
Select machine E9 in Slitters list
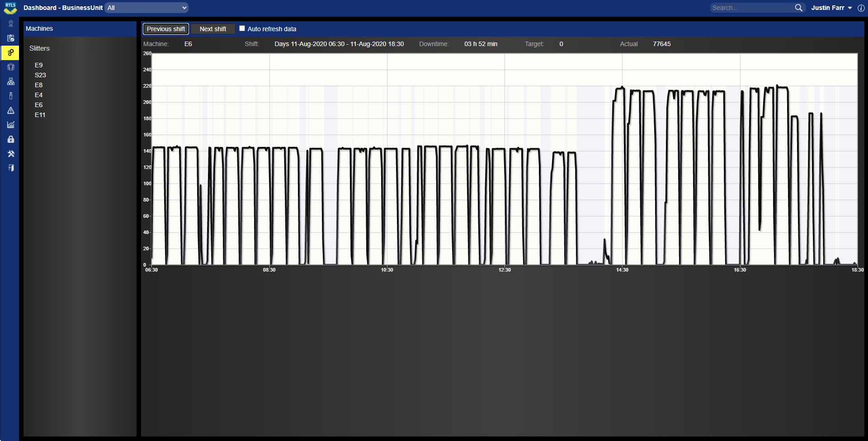[x=39, y=65]
